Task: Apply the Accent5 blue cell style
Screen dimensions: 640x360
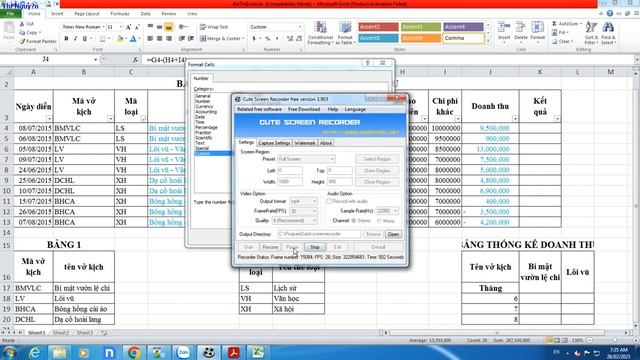Action: pos(378,38)
